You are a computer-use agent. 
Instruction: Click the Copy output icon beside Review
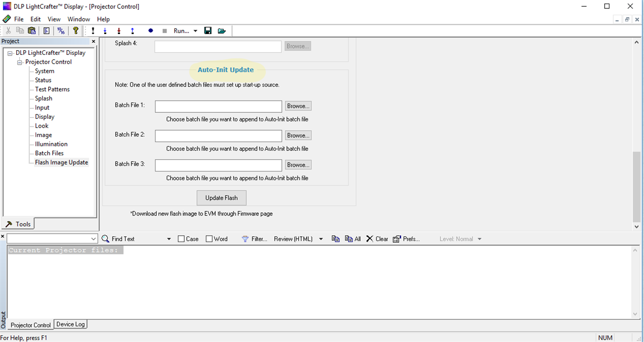pos(336,239)
